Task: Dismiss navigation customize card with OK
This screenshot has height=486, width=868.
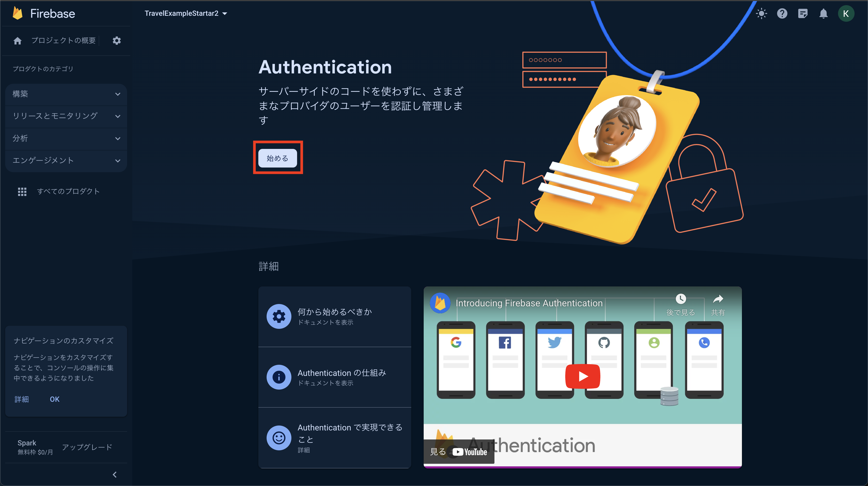Action: (54, 399)
